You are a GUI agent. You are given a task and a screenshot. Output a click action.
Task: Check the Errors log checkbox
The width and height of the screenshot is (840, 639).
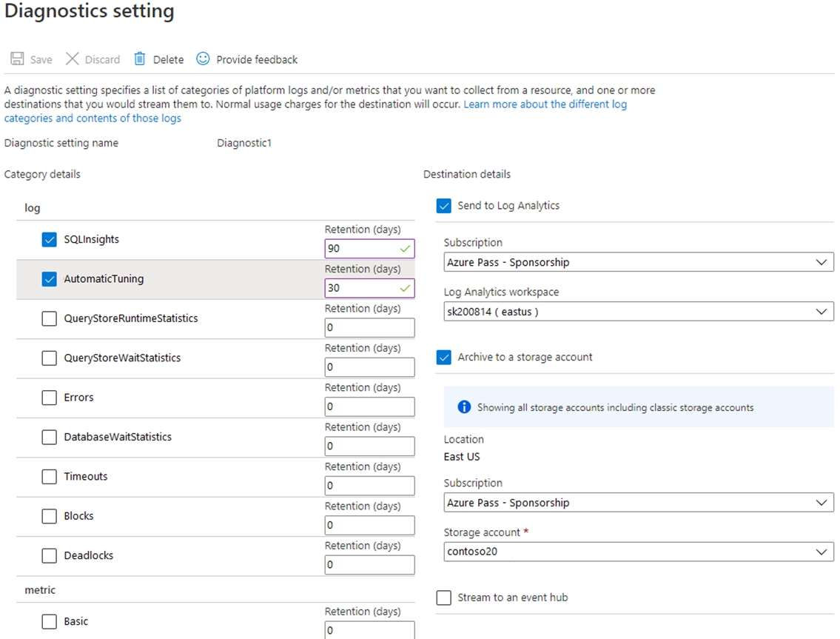[50, 398]
